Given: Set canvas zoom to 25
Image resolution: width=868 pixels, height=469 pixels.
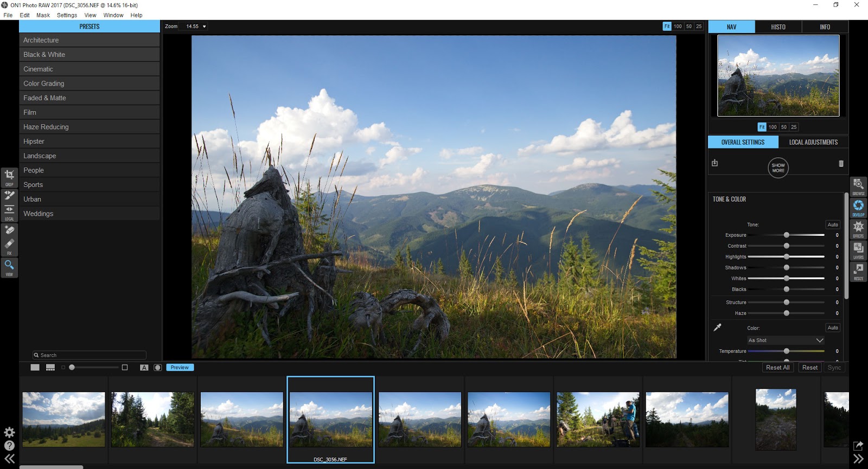Looking at the screenshot, I should point(699,26).
